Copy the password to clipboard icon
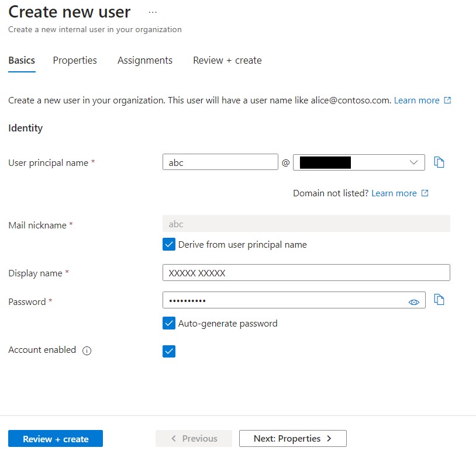The width and height of the screenshot is (476, 451). [x=439, y=300]
